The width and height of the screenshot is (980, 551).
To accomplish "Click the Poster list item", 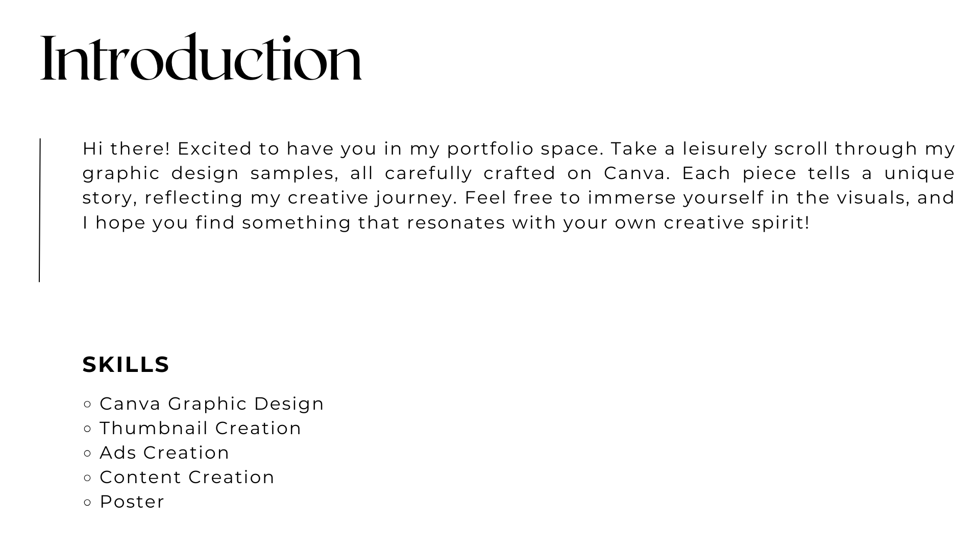I will 132,502.
